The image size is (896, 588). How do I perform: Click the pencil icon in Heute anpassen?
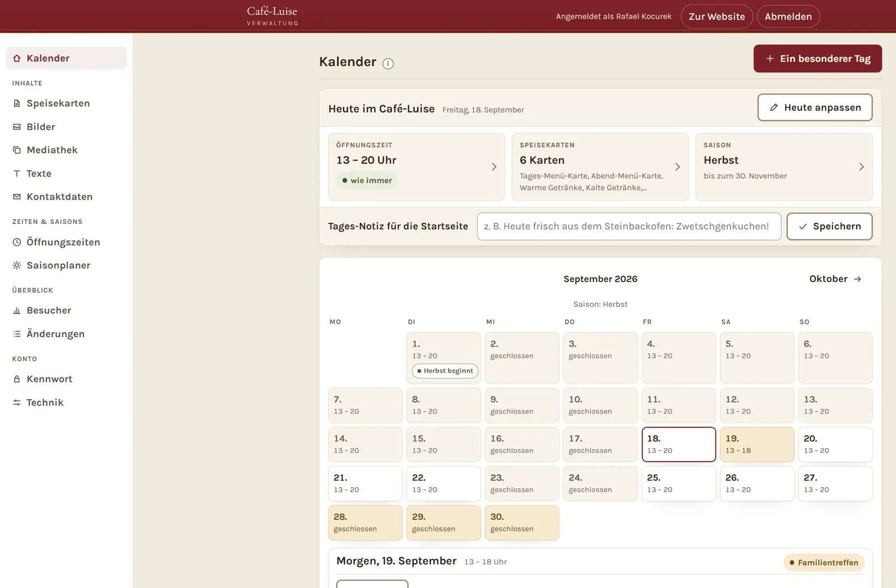pyautogui.click(x=774, y=108)
